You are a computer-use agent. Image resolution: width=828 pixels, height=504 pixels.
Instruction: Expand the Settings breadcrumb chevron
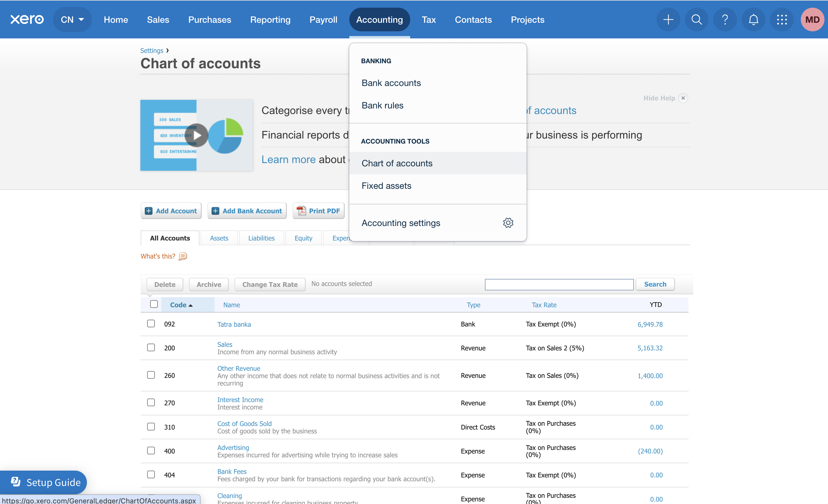point(168,51)
